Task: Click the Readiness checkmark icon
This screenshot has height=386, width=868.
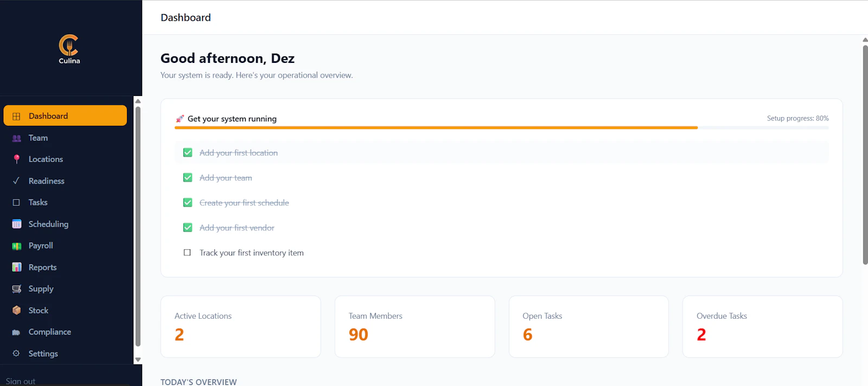Action: 16,181
